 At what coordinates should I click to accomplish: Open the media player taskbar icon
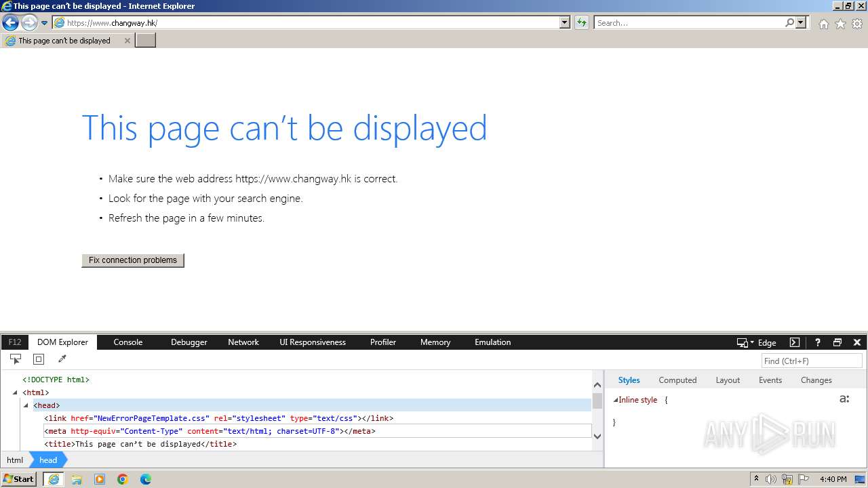(x=100, y=479)
